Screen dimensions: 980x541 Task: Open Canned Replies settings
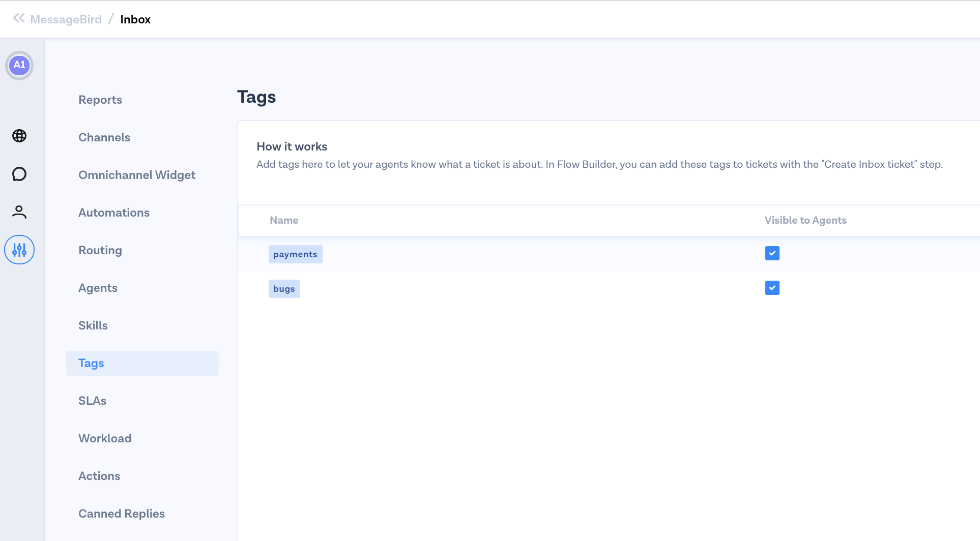tap(122, 514)
